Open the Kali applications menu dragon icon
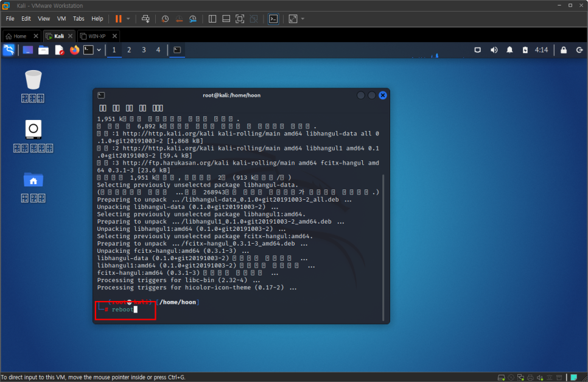Viewport: 588px width, 382px height. point(9,50)
